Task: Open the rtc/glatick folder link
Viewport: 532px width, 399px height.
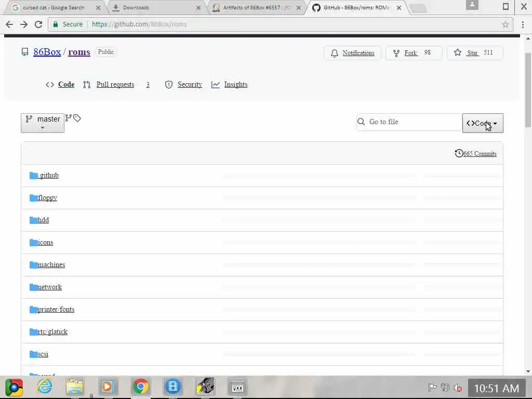Action: 52,332
